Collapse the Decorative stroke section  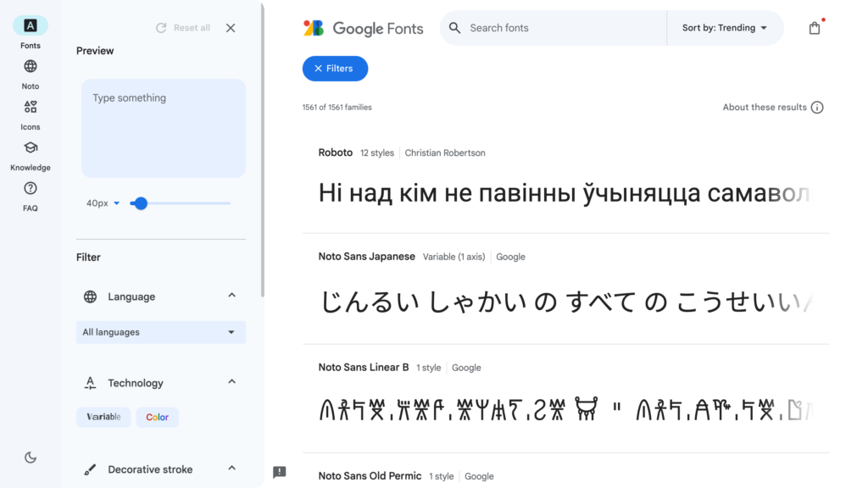[231, 469]
